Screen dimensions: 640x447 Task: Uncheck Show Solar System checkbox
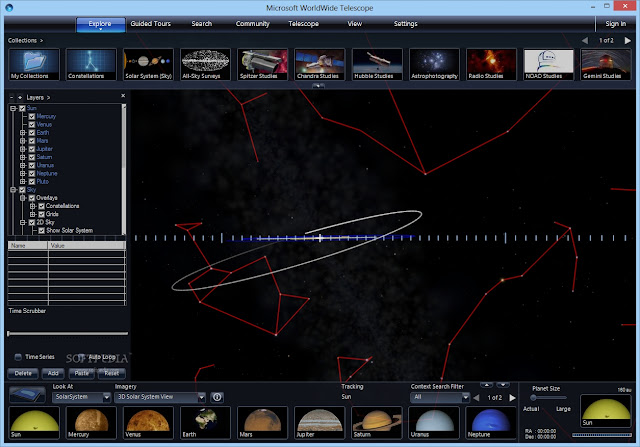coord(41,231)
